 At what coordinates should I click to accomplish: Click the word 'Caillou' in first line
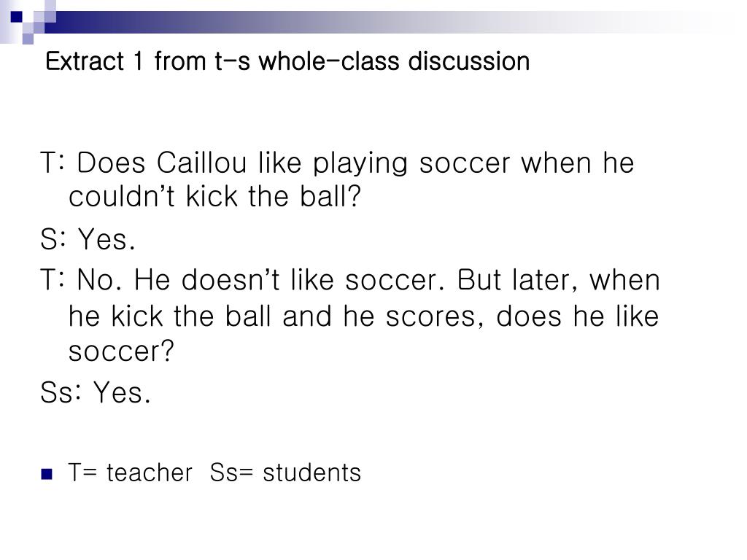pyautogui.click(x=201, y=163)
